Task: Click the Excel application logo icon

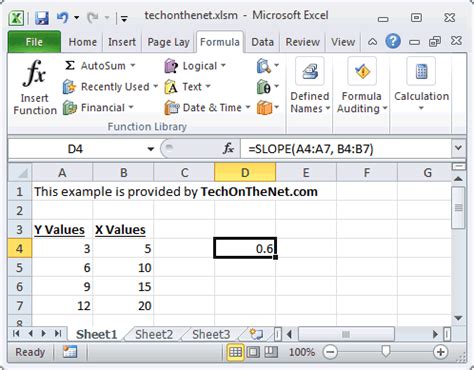Action: (16, 17)
